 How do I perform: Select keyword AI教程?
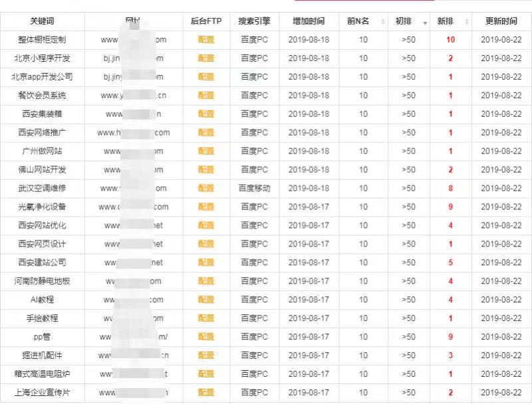pos(42,300)
